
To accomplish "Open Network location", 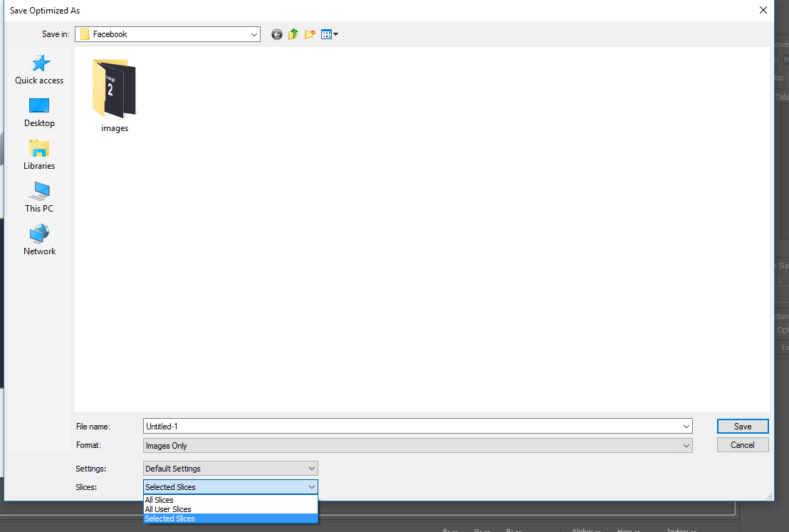I will pos(39,241).
